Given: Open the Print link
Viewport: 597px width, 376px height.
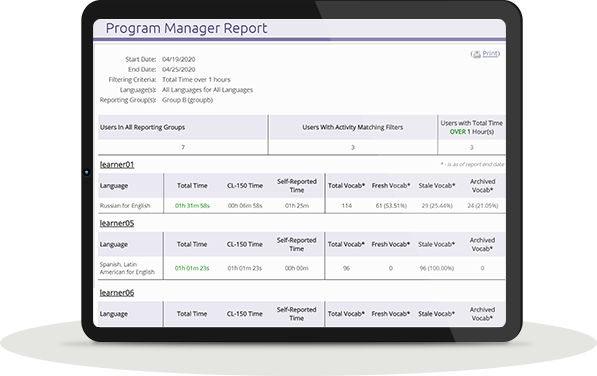Looking at the screenshot, I should click(x=490, y=54).
